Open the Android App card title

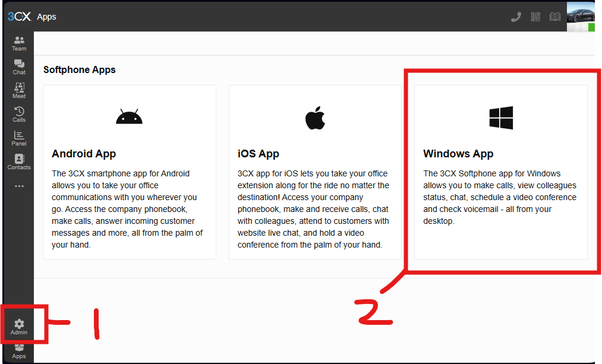tap(84, 154)
